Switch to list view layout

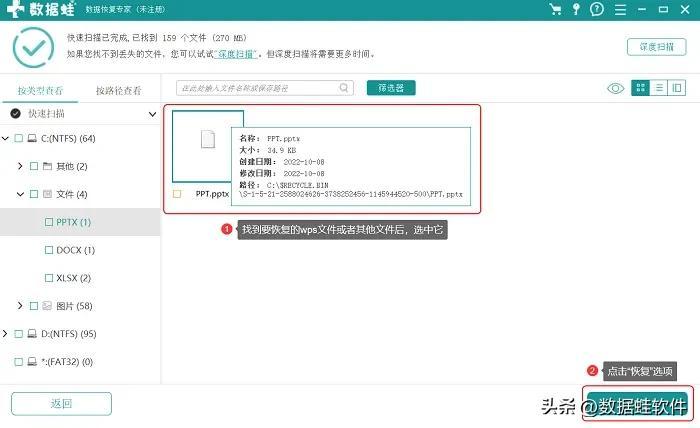tap(659, 88)
